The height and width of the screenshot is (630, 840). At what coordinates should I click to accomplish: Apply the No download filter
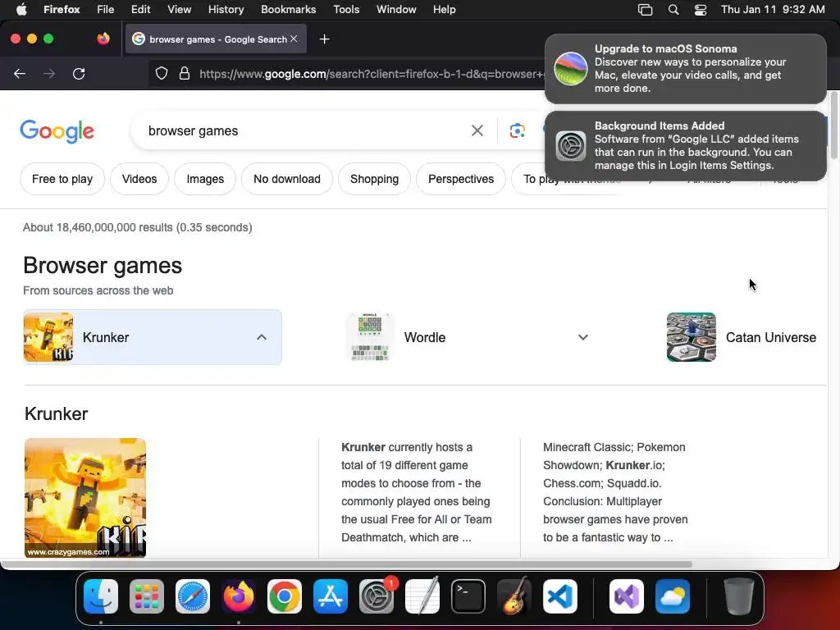pyautogui.click(x=287, y=179)
